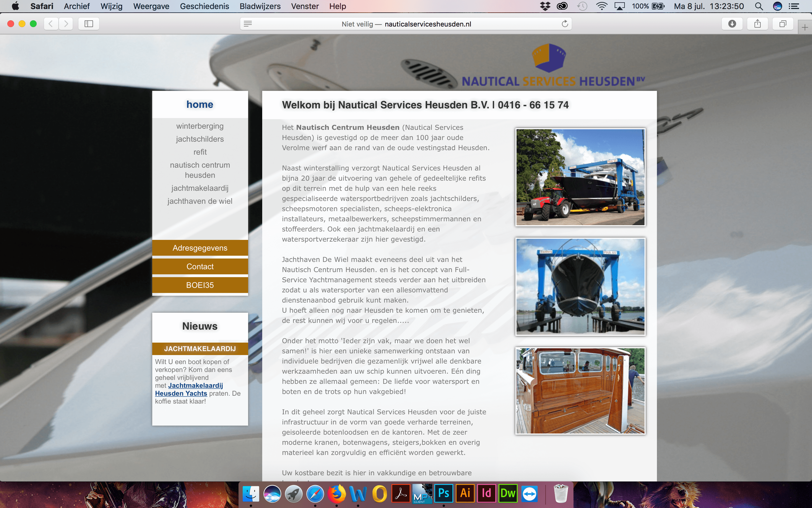The width and height of the screenshot is (812, 508).
Task: Open the winterberging page
Action: point(200,126)
